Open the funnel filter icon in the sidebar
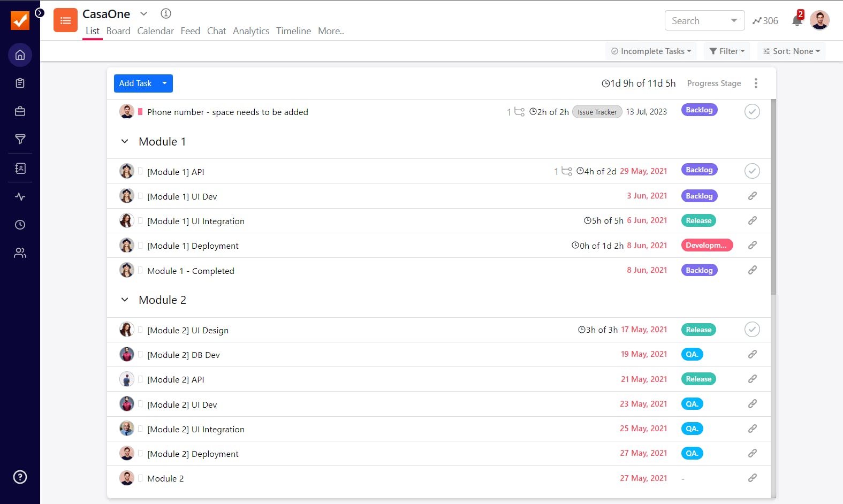The image size is (843, 504). point(20,139)
